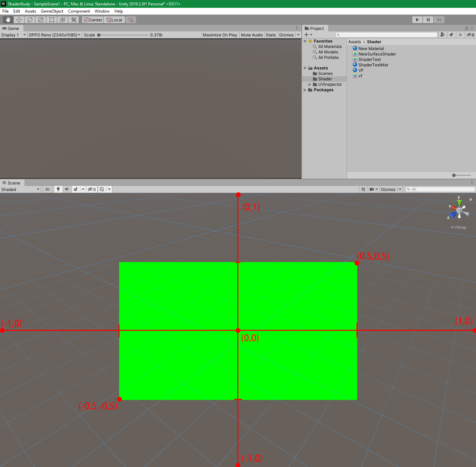This screenshot has height=467, width=476.
Task: Toggle 2D scene view mode
Action: (x=47, y=189)
